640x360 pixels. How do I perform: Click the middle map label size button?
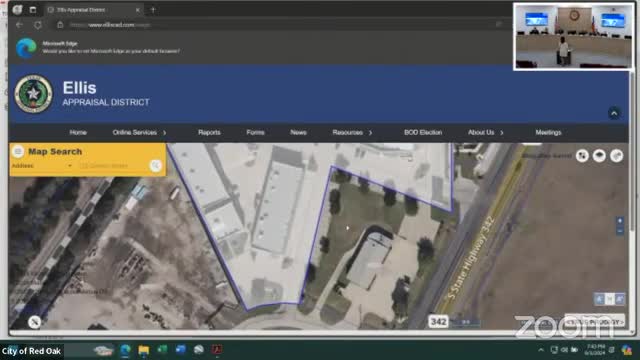point(609,299)
